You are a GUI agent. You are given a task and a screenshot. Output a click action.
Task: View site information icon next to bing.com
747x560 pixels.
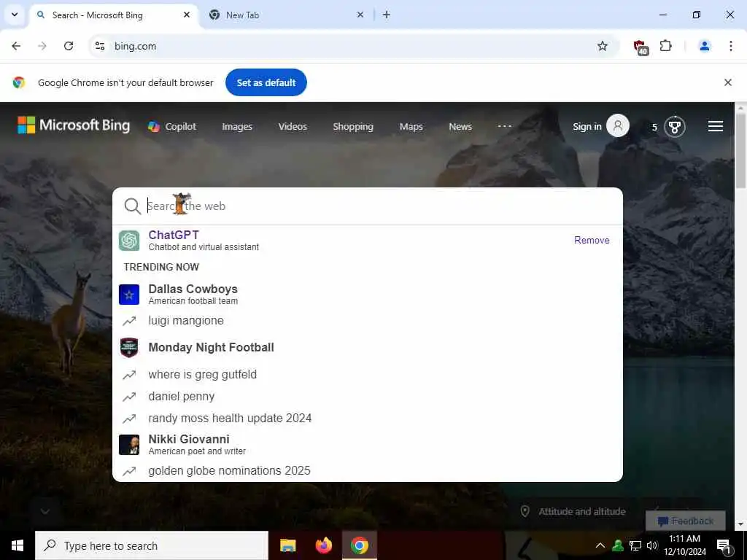[x=99, y=46]
